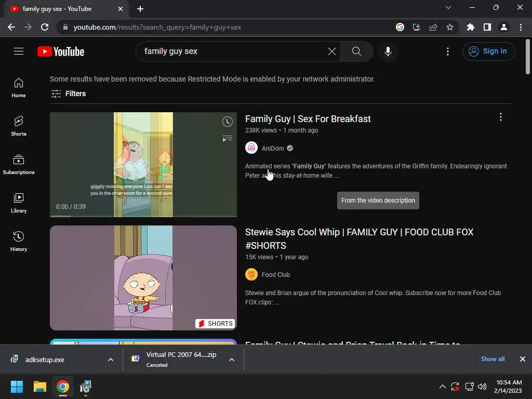Screen dimensions: 532x399
Task: Share this page icon in address bar
Action: coord(433,27)
